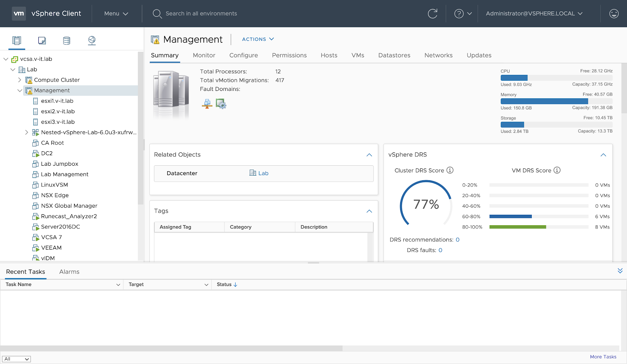Click DRS faults count link
Viewport: 627px width, 364px height.
(x=440, y=250)
